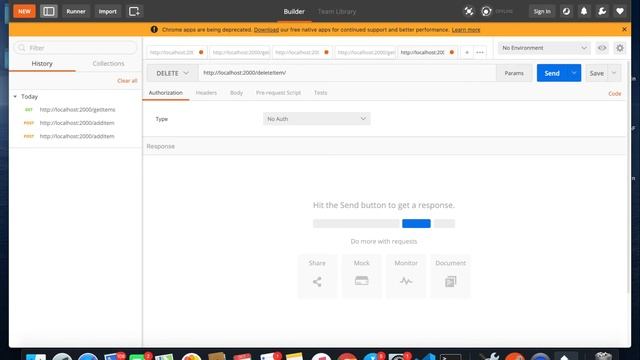Click the Filter search field
The image size is (640, 360).
76,48
